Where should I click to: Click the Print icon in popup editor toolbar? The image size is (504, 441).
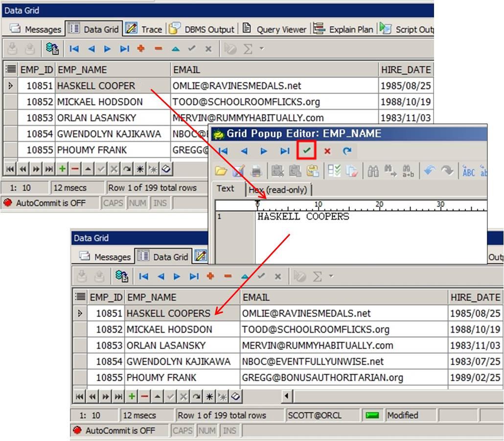(x=255, y=171)
